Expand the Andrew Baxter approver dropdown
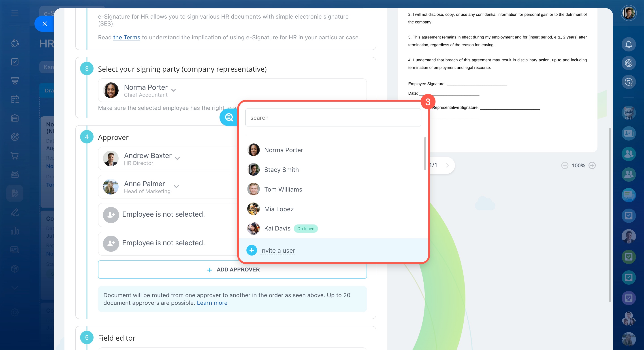This screenshot has width=644, height=350. 177,158
